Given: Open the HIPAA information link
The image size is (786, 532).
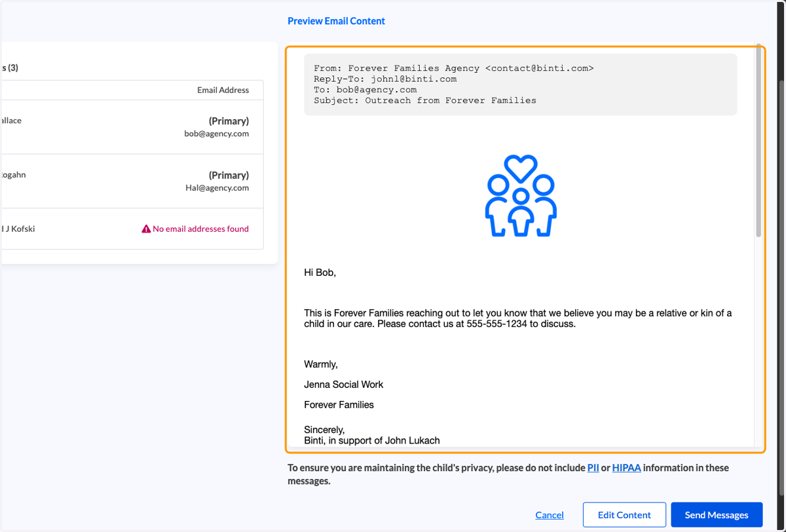Looking at the screenshot, I should point(627,468).
